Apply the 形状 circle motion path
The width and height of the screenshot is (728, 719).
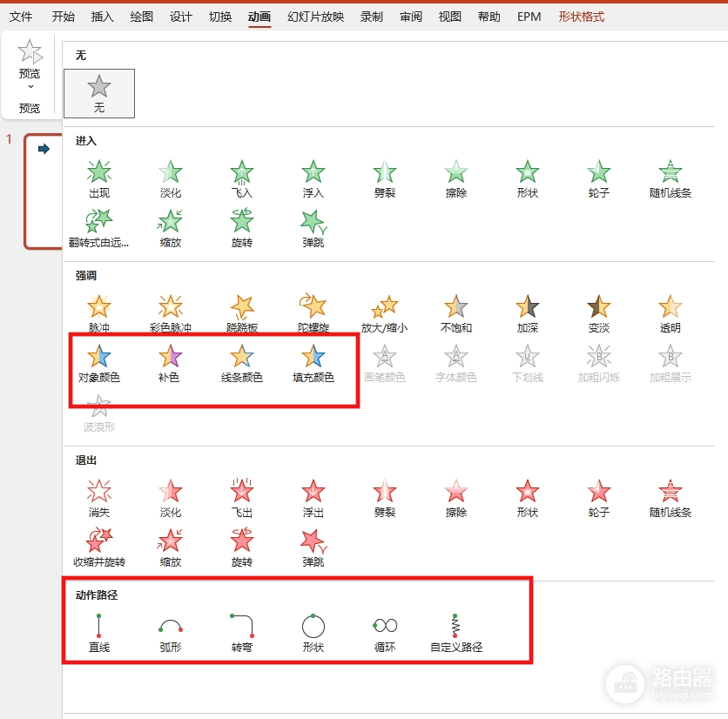313,633
